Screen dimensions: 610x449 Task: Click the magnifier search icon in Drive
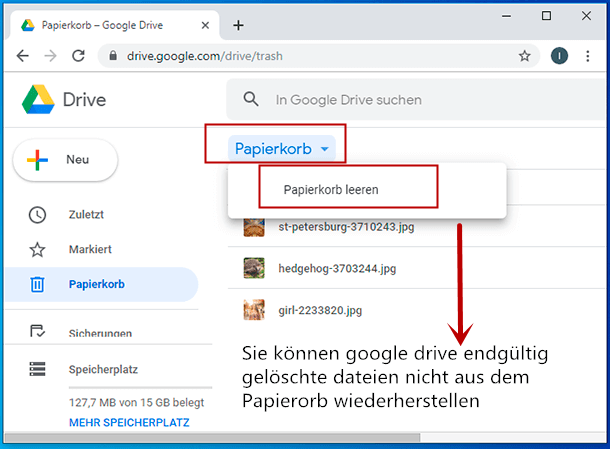click(251, 99)
